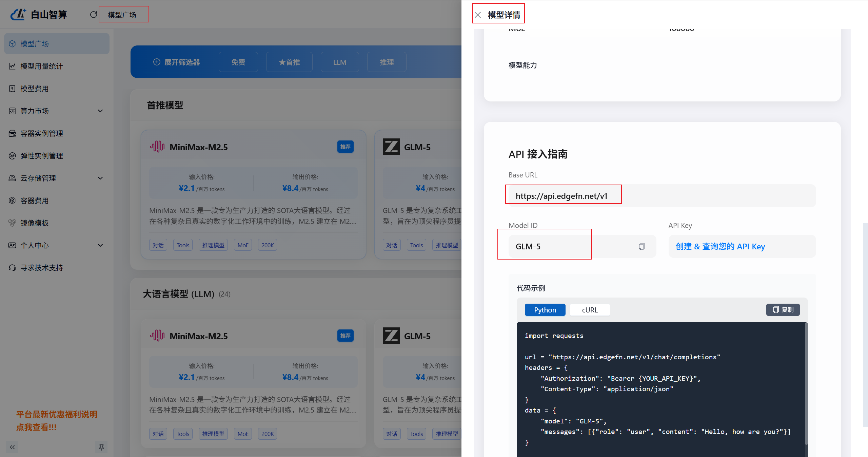The image size is (868, 457).
Task: Open 容器实例管理 in sidebar
Action: [x=57, y=133]
